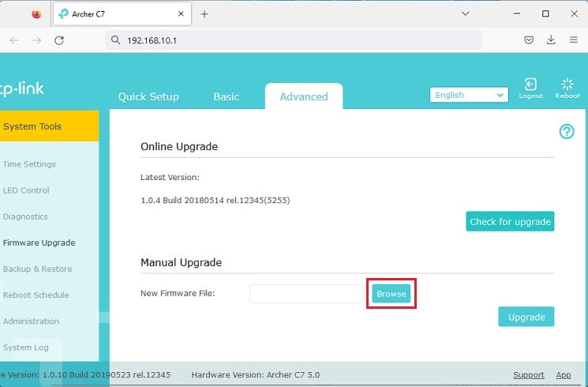This screenshot has width=588, height=387.
Task: Go forward to the next page
Action: (x=37, y=40)
